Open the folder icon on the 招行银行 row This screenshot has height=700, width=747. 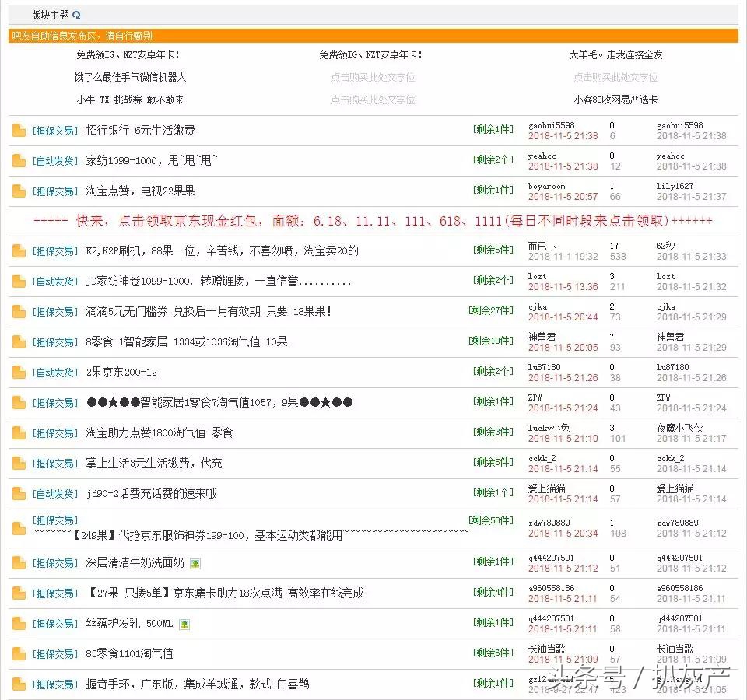point(18,130)
